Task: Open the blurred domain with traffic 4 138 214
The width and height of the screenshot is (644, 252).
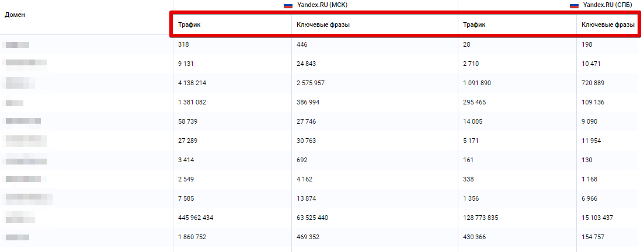Action: 19,83
